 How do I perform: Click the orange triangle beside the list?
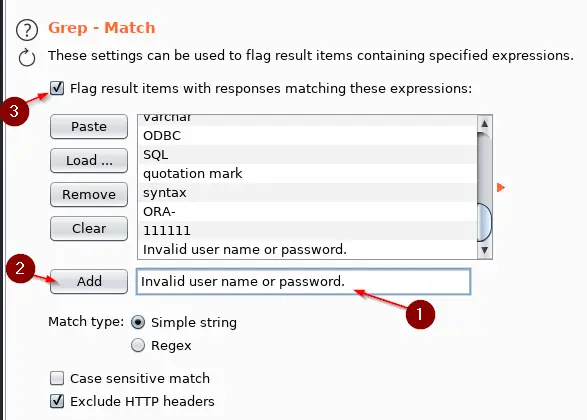(x=501, y=187)
